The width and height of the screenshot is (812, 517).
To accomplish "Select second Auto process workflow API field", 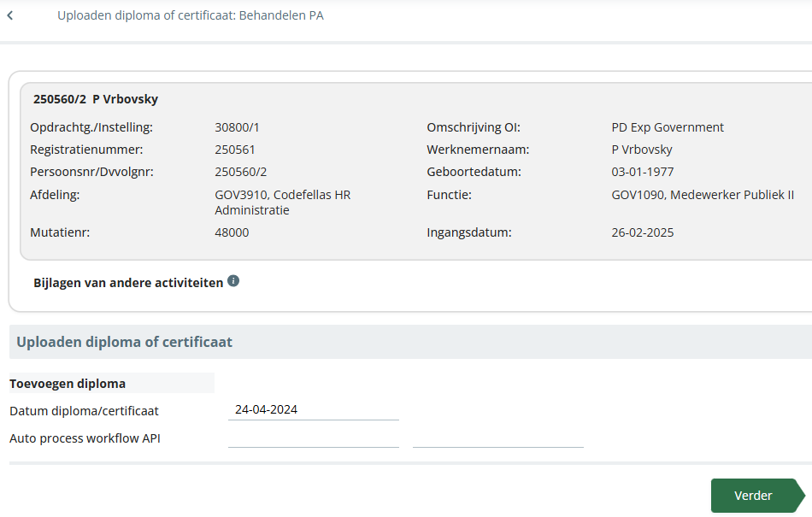I will tap(498, 438).
